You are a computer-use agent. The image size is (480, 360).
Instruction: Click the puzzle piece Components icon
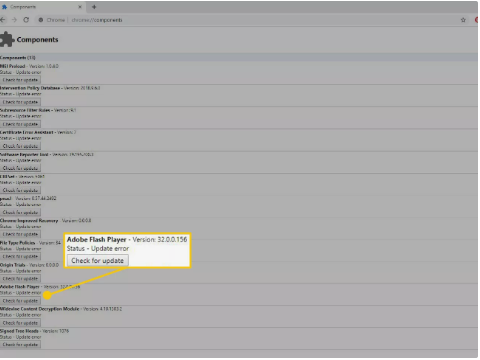(x=7, y=39)
